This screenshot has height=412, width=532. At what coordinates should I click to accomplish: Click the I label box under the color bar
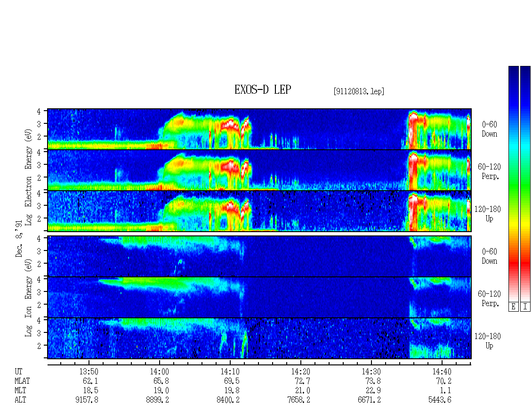(x=525, y=307)
